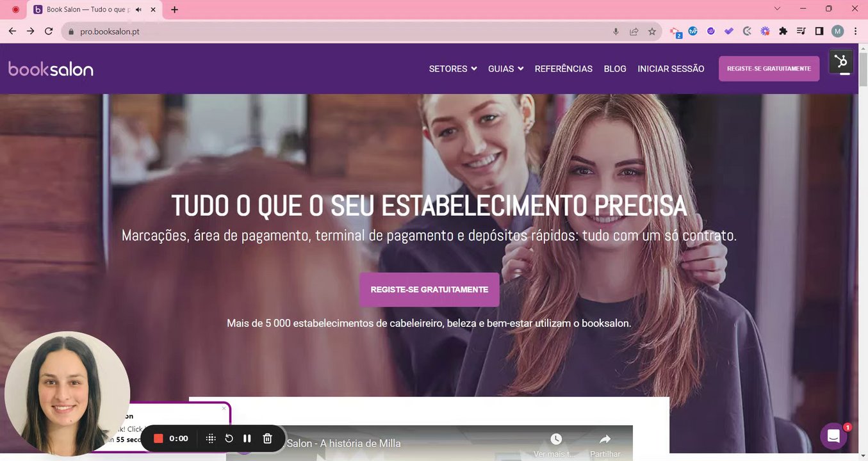Close the Book Salon tab
The image size is (868, 461).
(x=153, y=10)
